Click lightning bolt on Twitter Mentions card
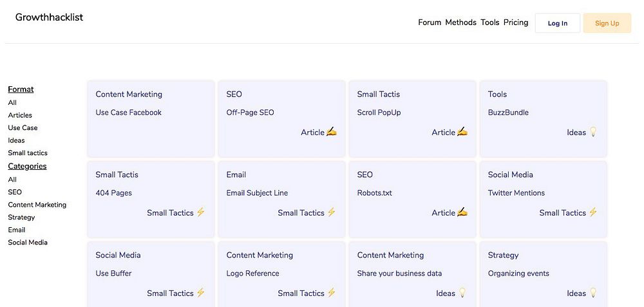644x307 pixels. pyautogui.click(x=593, y=212)
